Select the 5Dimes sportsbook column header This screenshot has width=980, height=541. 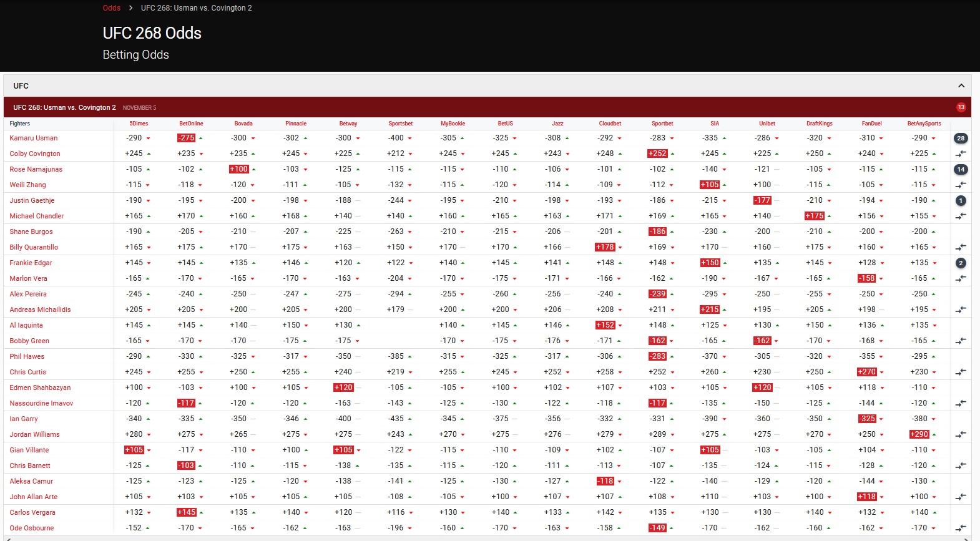coord(139,124)
